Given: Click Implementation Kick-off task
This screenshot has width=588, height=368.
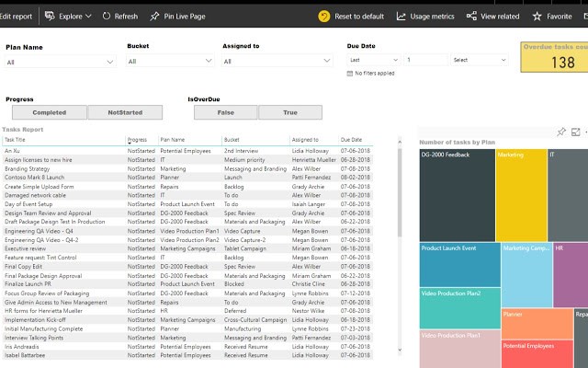Looking at the screenshot, I should [35, 320].
